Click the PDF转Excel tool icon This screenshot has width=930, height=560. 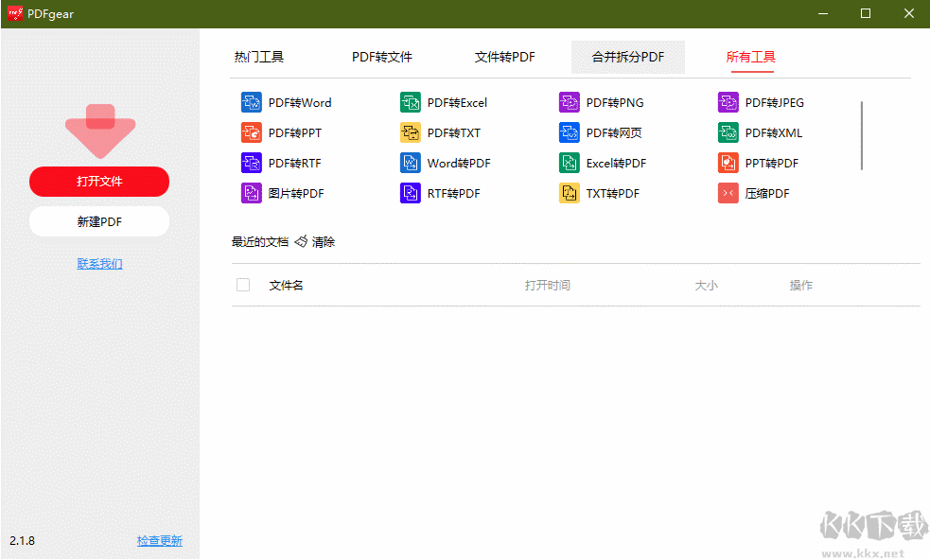click(411, 102)
